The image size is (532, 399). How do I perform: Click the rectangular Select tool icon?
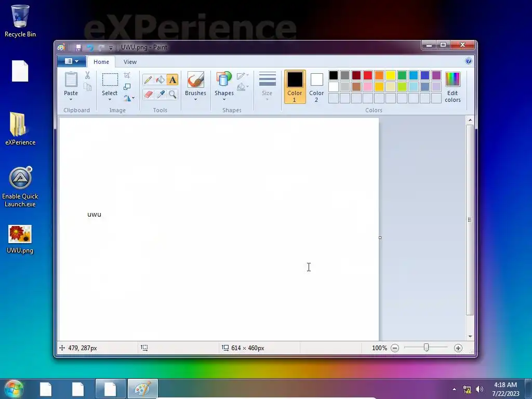[110, 79]
